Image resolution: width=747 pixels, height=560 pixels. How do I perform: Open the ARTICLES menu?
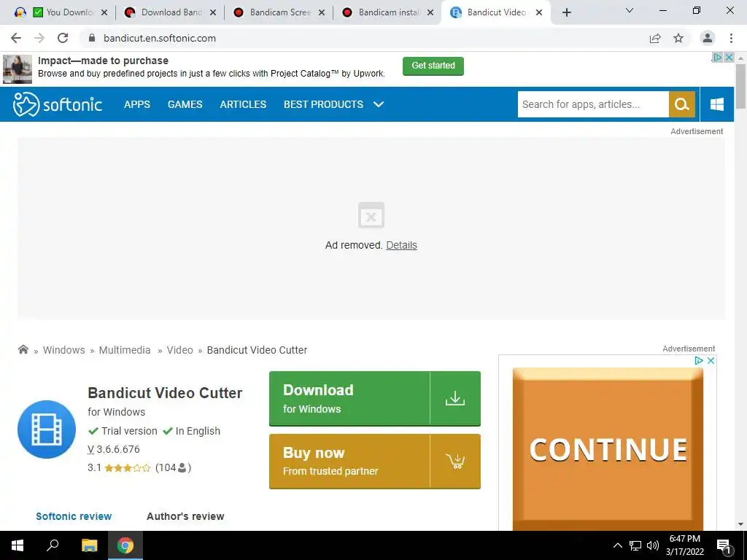243,104
